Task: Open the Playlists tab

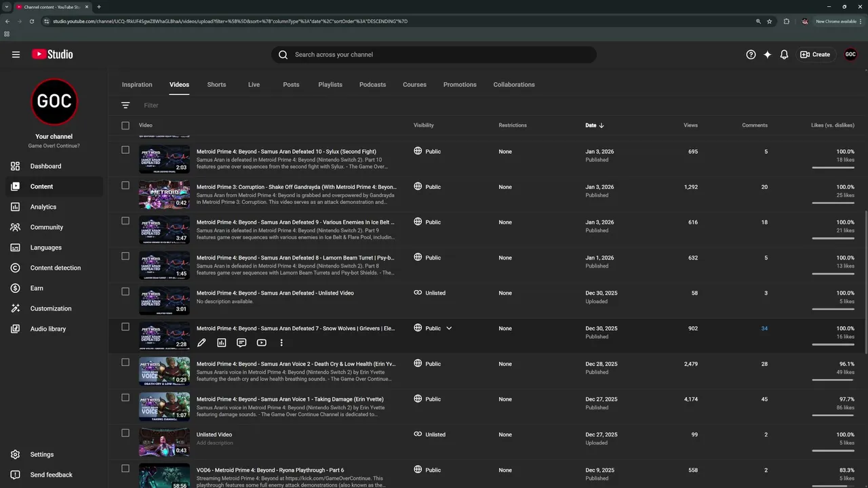Action: 330,85
